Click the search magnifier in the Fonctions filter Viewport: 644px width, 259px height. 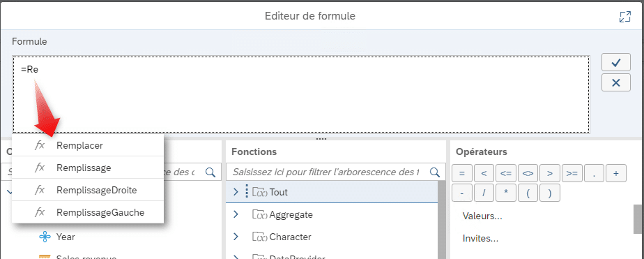click(x=434, y=172)
